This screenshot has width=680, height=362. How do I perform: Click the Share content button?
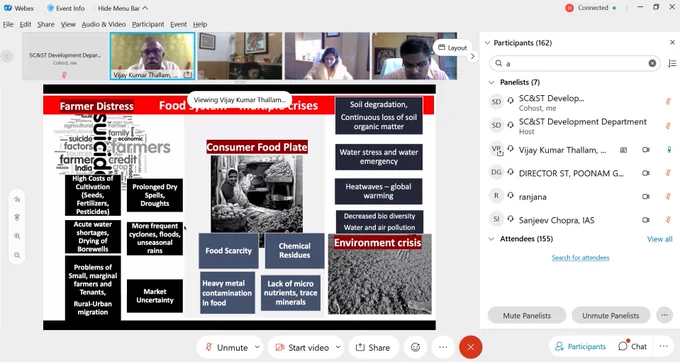[x=373, y=347]
